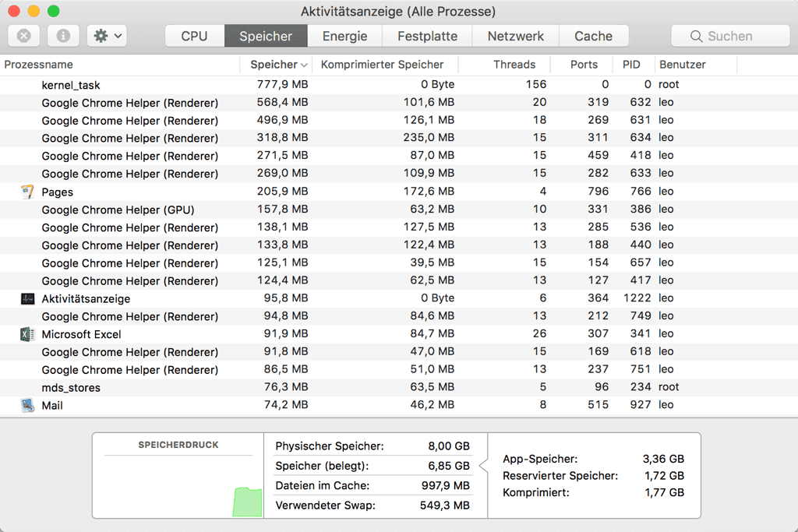Click the Aktivitätsanzeige app icon in list
This screenshot has height=532, width=798.
point(27,298)
